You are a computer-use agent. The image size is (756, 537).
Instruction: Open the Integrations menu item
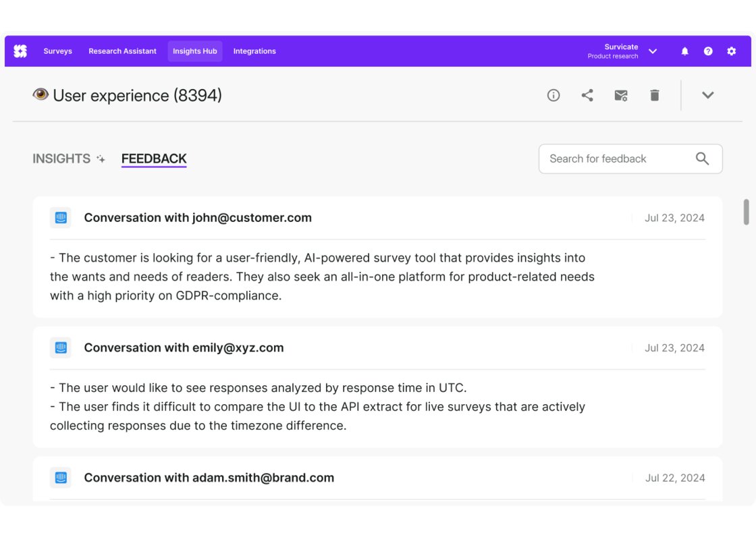(254, 51)
